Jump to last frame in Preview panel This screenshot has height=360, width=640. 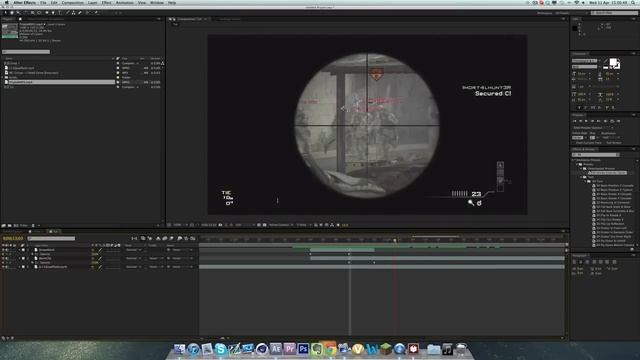coord(598,121)
